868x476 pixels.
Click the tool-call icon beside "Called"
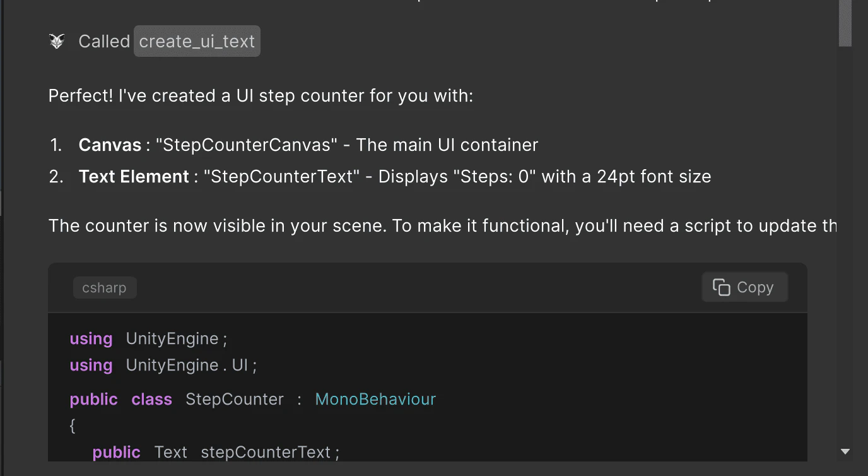click(57, 42)
